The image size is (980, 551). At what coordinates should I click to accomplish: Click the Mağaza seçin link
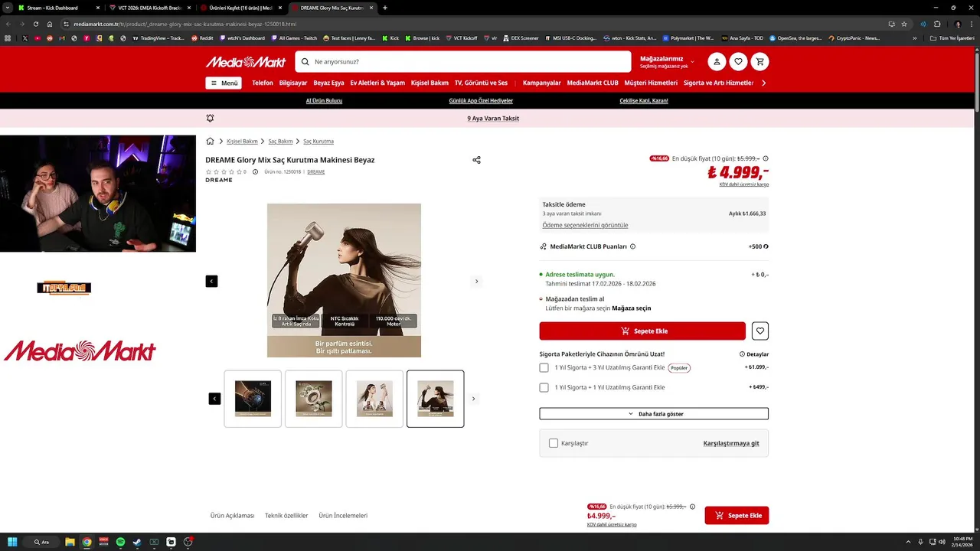(x=632, y=308)
